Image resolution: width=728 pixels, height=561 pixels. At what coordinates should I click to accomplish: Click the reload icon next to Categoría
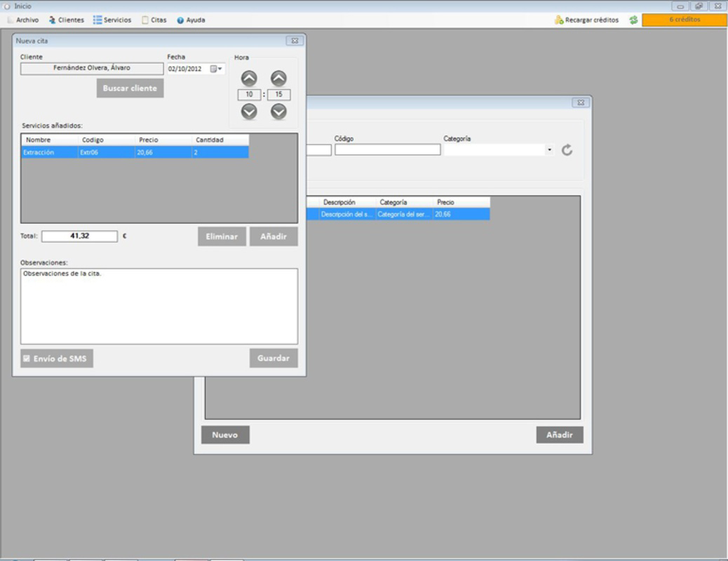567,150
